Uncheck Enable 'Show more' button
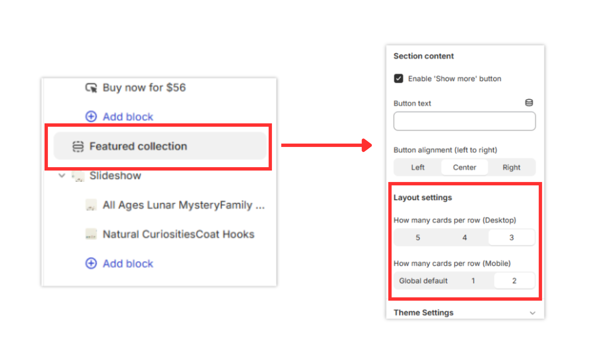The image size is (614, 364). coord(398,78)
